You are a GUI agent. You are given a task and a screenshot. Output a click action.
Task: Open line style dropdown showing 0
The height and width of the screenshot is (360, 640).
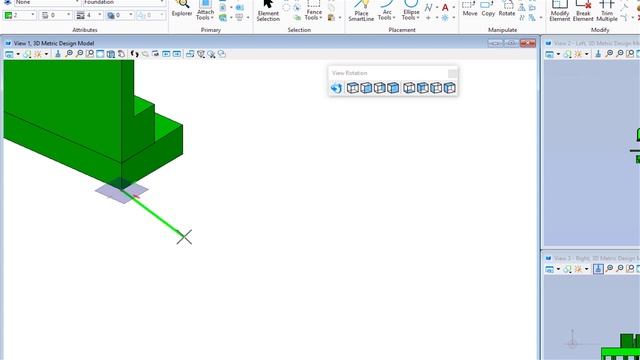[x=68, y=15]
